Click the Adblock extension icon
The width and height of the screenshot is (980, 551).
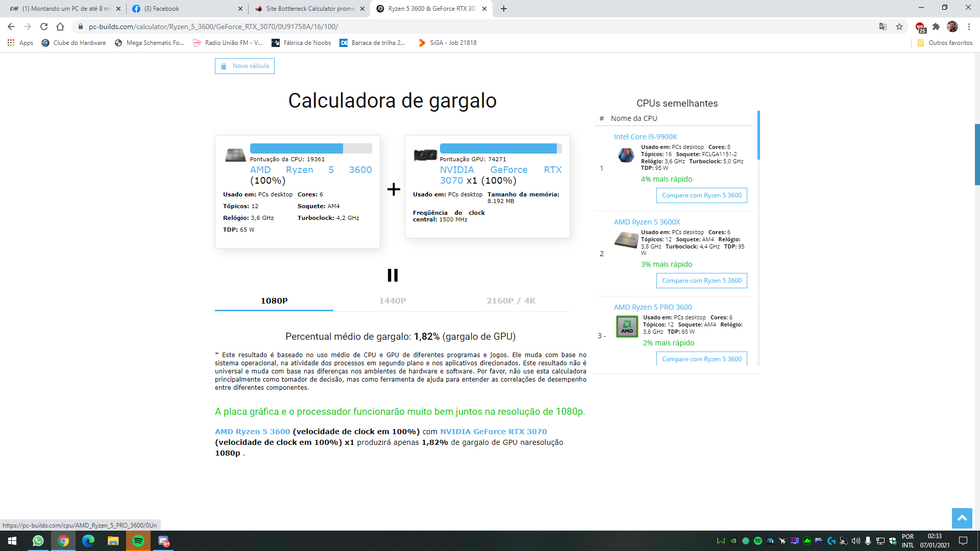(x=920, y=27)
